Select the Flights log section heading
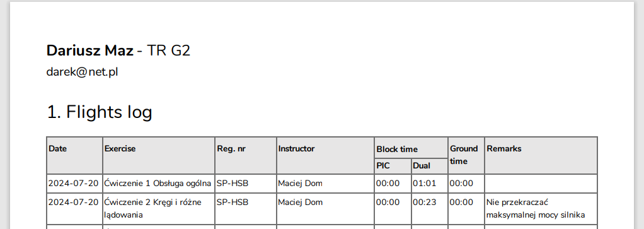This screenshot has width=644, height=229. [x=100, y=112]
